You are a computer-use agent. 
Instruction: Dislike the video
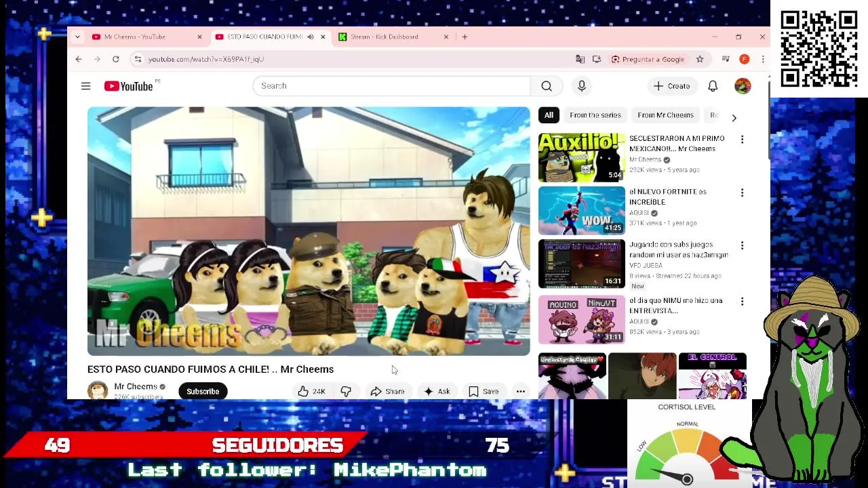click(x=346, y=391)
